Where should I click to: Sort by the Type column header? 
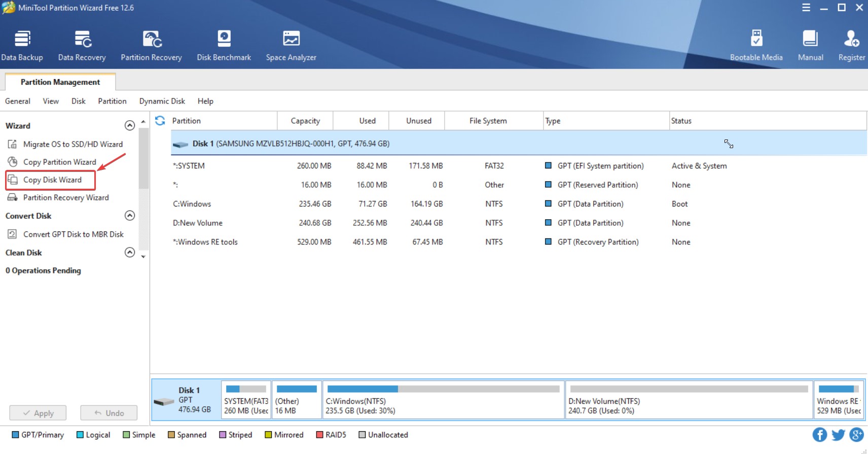[606, 121]
